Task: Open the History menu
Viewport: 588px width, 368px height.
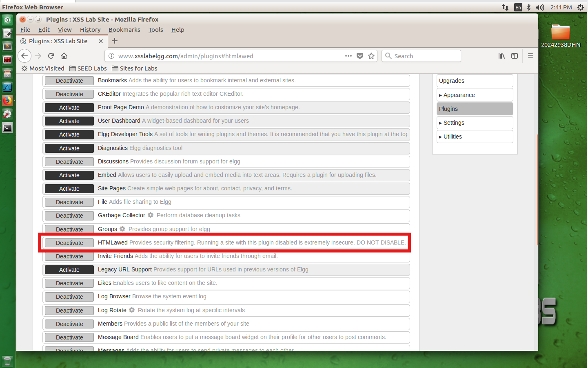Action: tap(90, 30)
